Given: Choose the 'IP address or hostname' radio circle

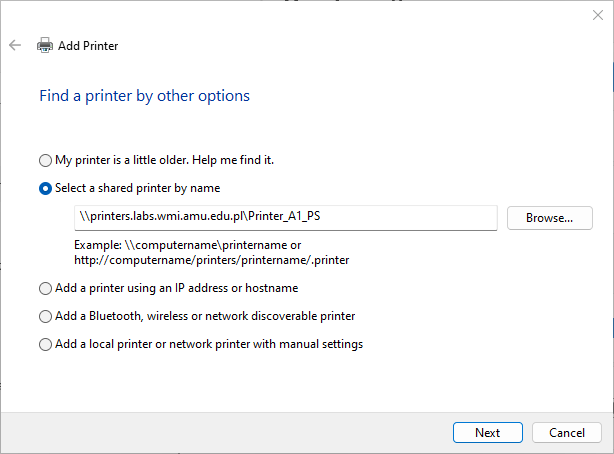Looking at the screenshot, I should click(x=45, y=288).
